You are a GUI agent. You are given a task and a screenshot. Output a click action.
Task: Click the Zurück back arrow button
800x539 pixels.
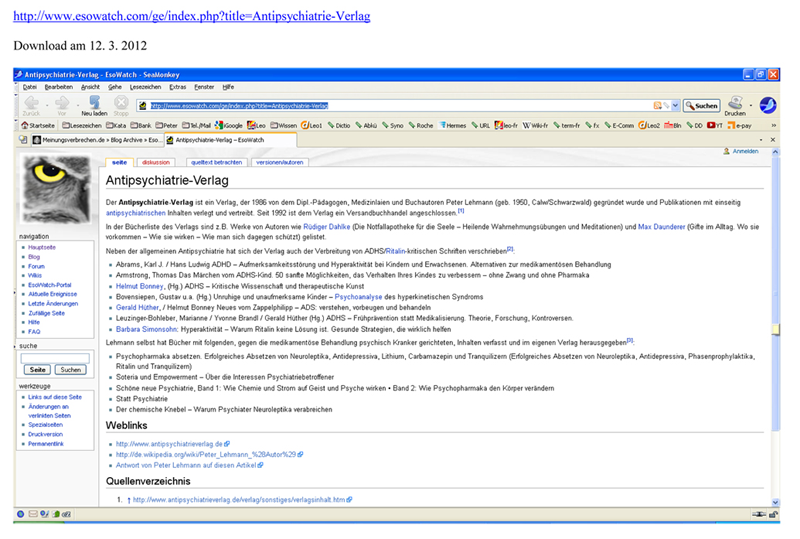point(30,104)
